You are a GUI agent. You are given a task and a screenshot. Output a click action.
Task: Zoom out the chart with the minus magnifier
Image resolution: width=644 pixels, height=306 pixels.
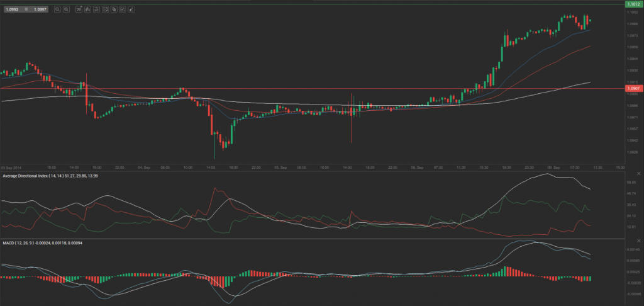[57, 9]
